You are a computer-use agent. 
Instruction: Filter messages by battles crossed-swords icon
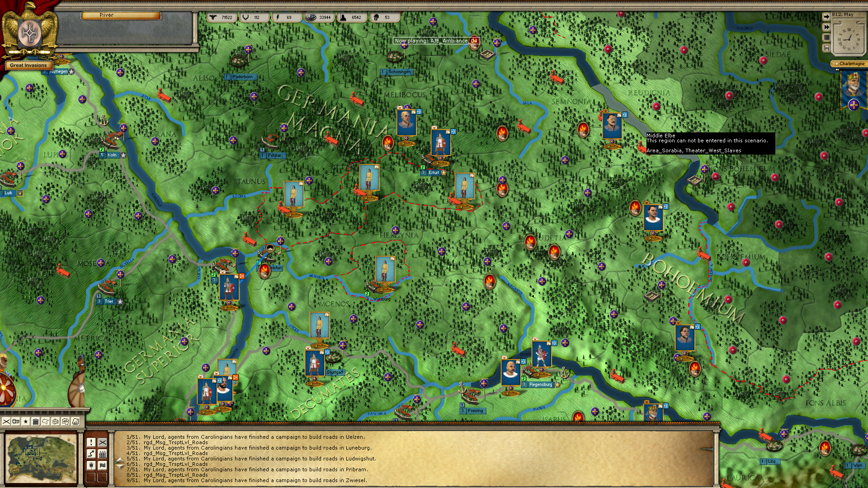point(103,442)
